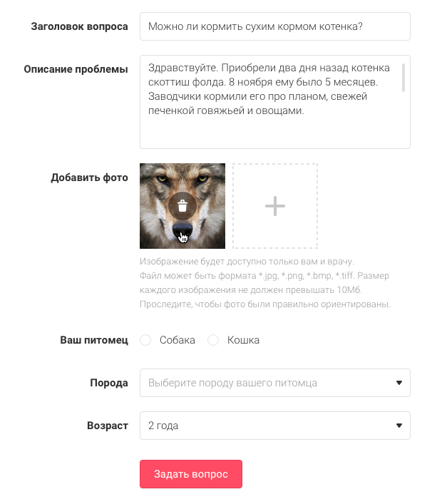Viewport: 427px width, 504px height.
Task: Click the Возраст field label
Action: tap(108, 426)
